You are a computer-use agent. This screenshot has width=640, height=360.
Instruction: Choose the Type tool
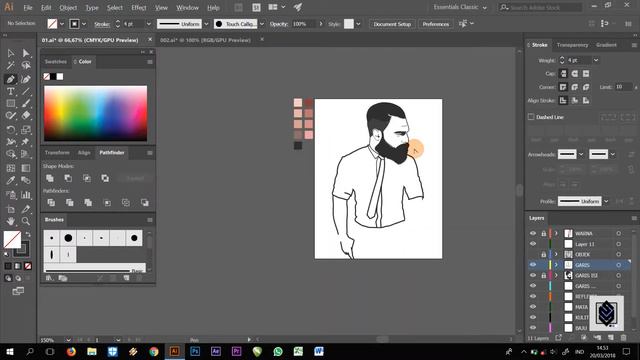click(11, 91)
